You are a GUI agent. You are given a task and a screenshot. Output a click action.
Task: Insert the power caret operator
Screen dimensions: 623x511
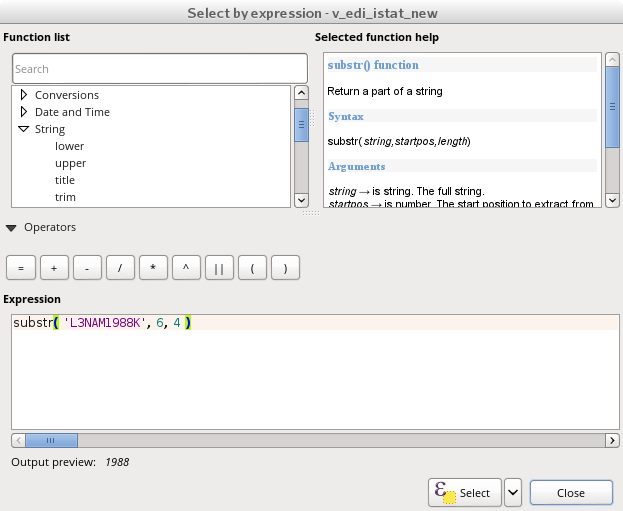pyautogui.click(x=186, y=268)
